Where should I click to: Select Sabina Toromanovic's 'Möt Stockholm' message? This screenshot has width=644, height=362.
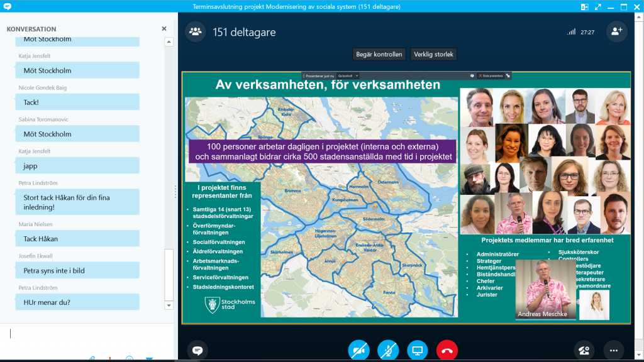pos(77,134)
